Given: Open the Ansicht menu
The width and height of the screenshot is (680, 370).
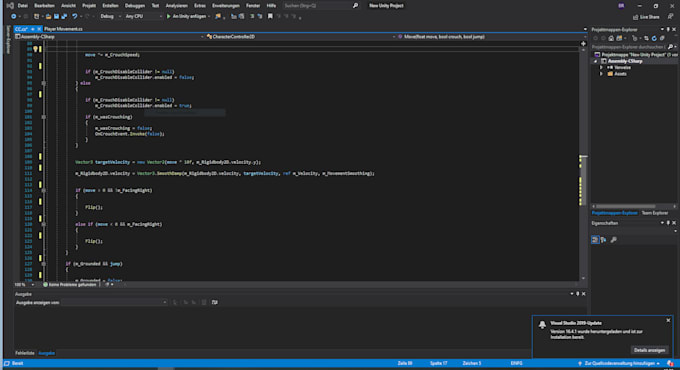Looking at the screenshot, I should tap(68, 6).
